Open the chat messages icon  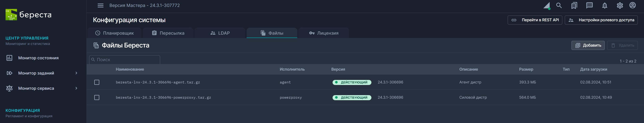pyautogui.click(x=589, y=6)
